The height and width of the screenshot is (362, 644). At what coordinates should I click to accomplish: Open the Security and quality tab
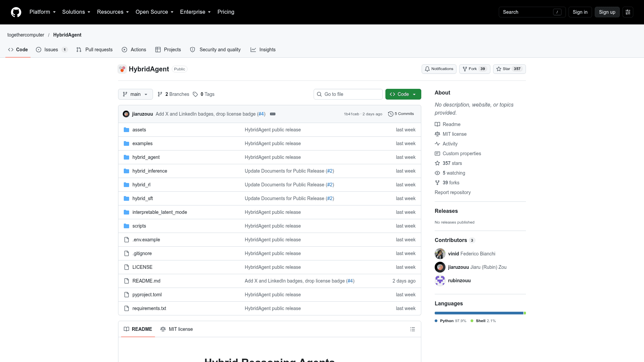click(215, 50)
